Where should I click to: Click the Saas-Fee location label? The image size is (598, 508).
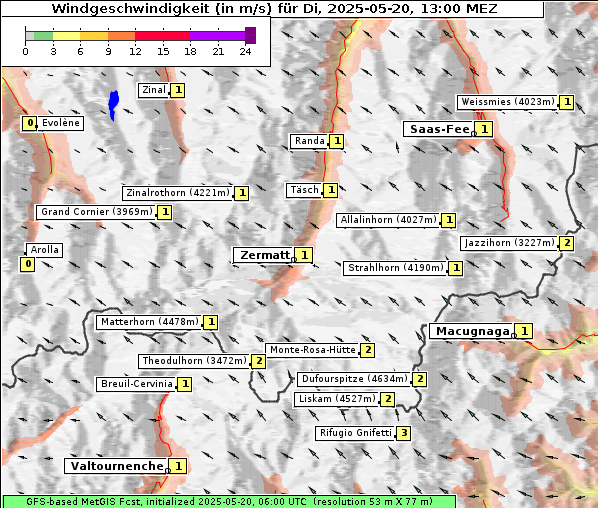point(439,129)
